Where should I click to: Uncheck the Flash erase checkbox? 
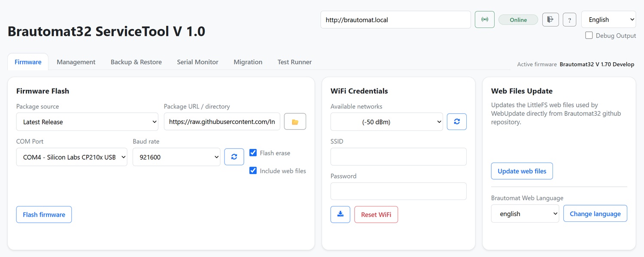253,153
